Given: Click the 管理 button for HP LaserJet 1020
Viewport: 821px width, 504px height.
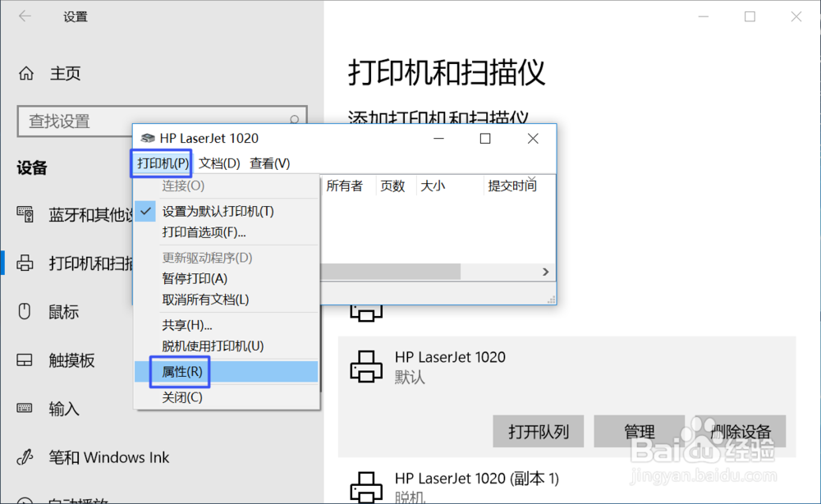Looking at the screenshot, I should 640,431.
